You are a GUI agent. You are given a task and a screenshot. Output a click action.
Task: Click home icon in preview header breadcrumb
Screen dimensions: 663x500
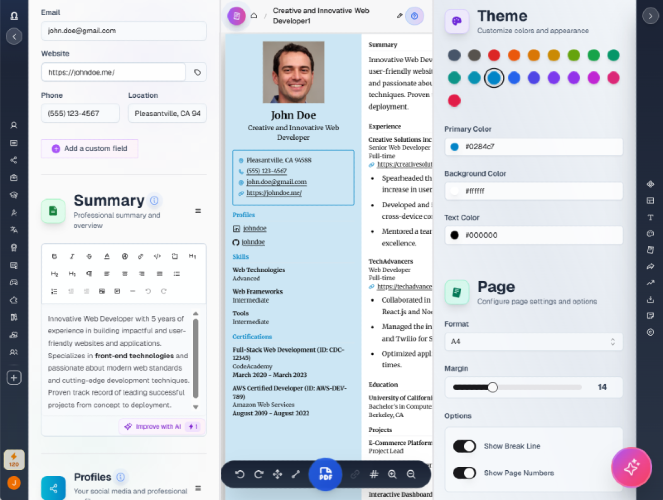[x=254, y=16]
